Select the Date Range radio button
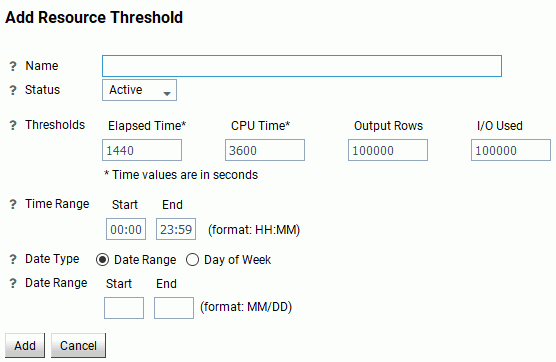 (x=102, y=260)
